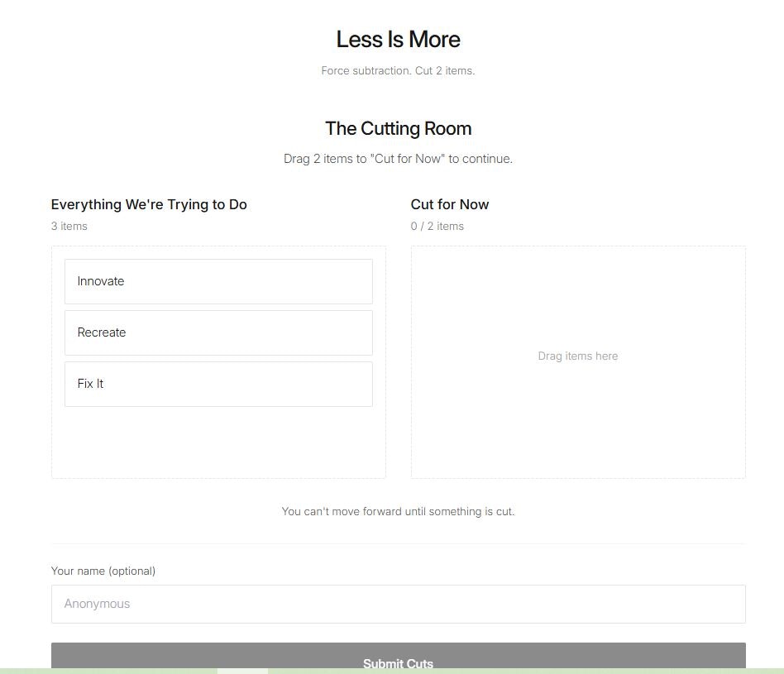This screenshot has width=784, height=674.
Task: Click the Submit Cuts button
Action: [398, 656]
